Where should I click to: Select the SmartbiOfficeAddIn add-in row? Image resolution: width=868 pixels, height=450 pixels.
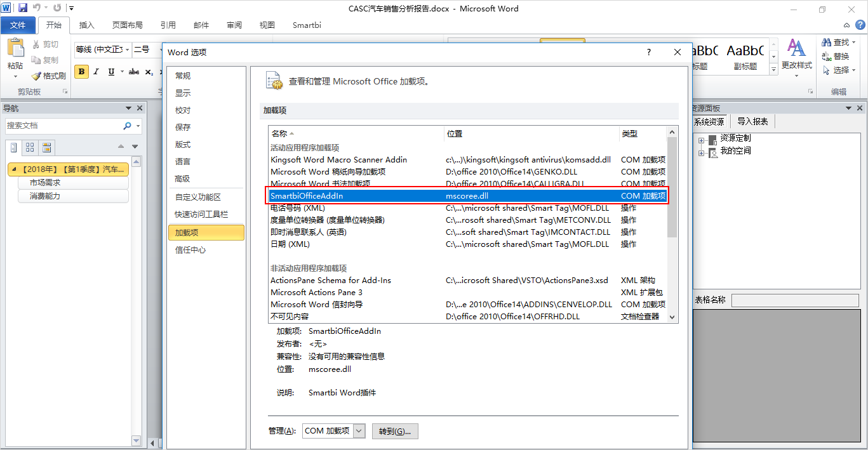pos(468,196)
